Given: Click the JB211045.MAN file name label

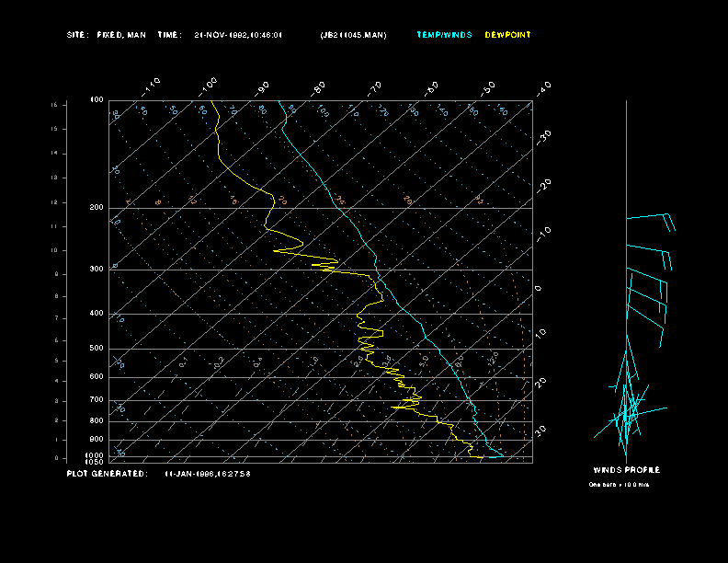Looking at the screenshot, I should pos(353,35).
